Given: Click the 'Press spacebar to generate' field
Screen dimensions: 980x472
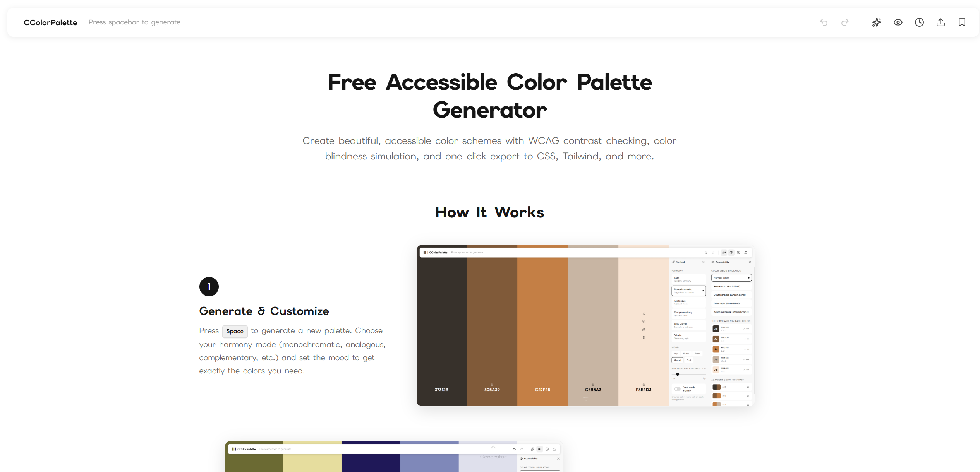Looking at the screenshot, I should 134,22.
